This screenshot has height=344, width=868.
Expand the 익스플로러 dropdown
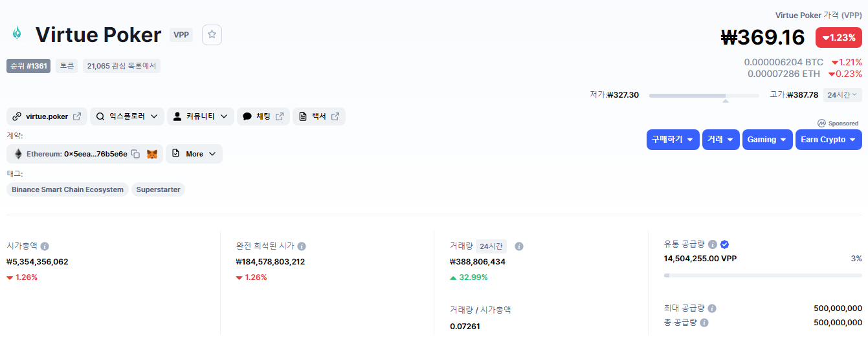127,116
